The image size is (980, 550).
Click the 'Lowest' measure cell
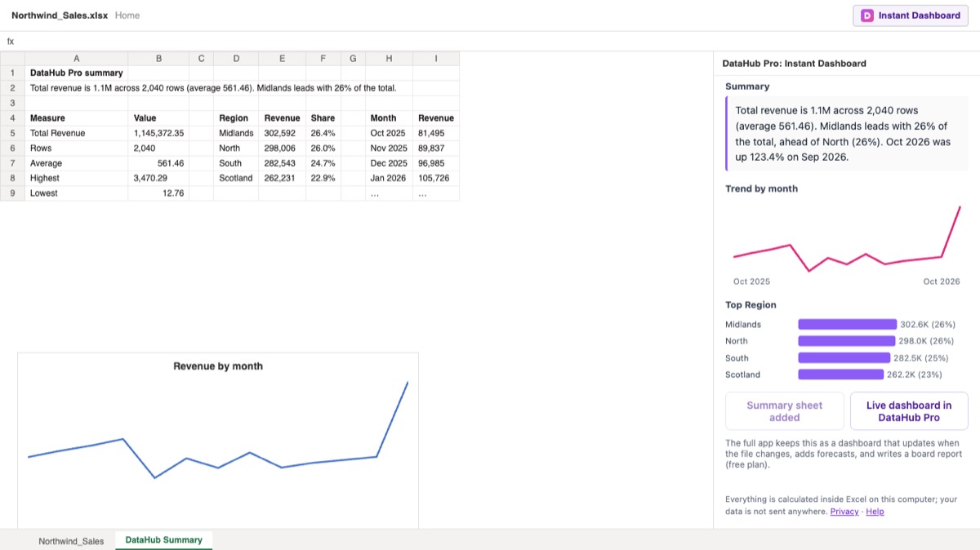[x=77, y=193]
